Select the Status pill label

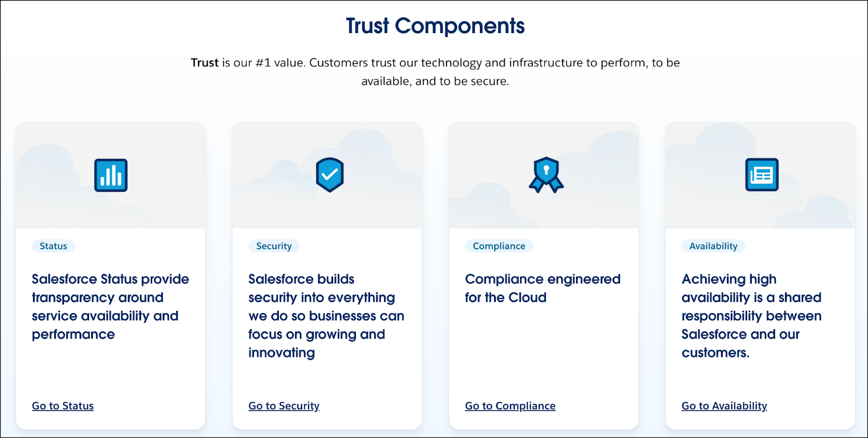pyautogui.click(x=53, y=245)
